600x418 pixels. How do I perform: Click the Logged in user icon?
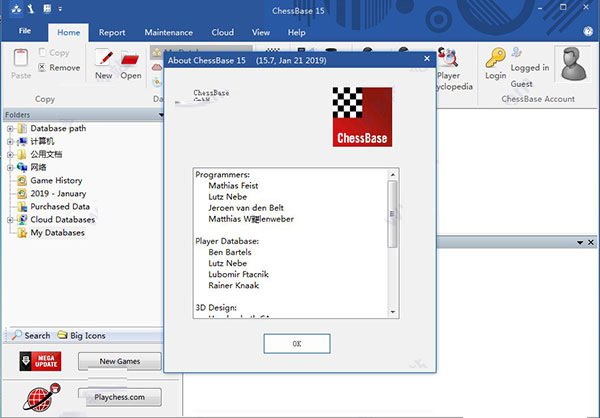click(517, 52)
